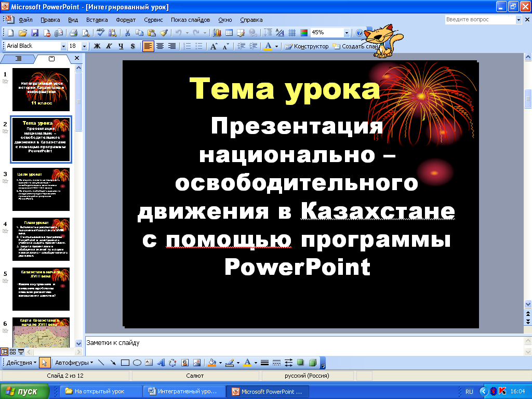532x399 pixels.
Task: Expand the undo history dropdown arrow
Action: pos(187,33)
